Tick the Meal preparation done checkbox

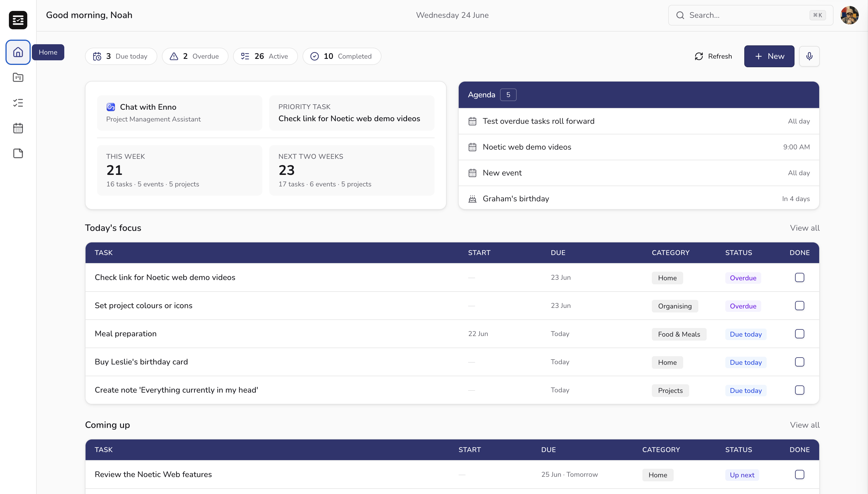click(799, 334)
